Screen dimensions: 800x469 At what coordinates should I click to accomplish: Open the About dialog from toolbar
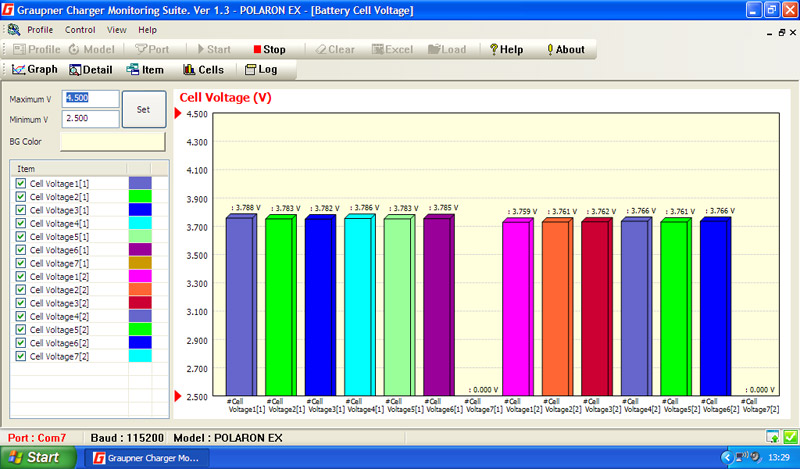565,50
